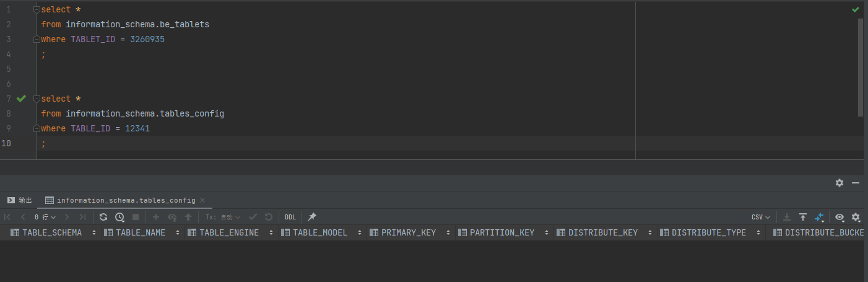The image size is (868, 282).
Task: Close the information_schema.tables_config tab
Action: pos(202,200)
